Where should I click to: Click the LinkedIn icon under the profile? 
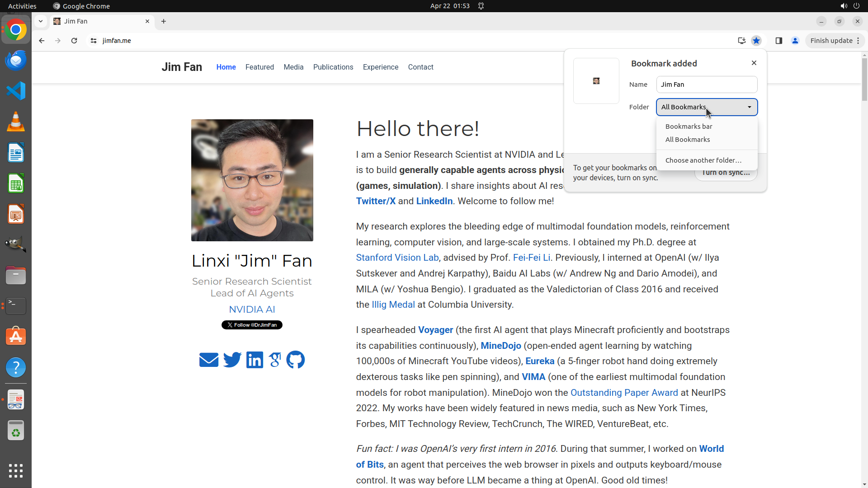(255, 360)
